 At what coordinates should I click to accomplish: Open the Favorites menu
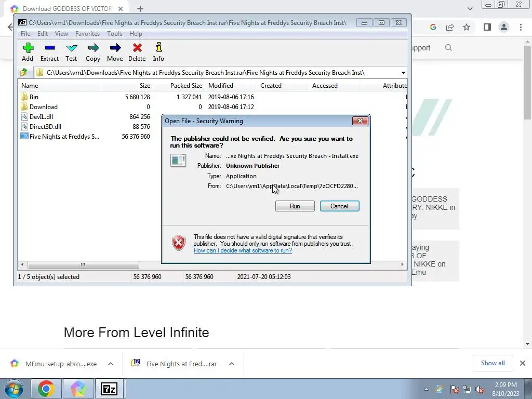[87, 34]
